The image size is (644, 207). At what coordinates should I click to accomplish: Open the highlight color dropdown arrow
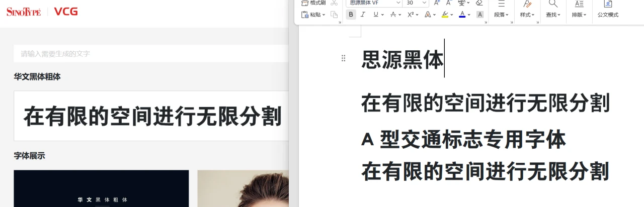[452, 15]
